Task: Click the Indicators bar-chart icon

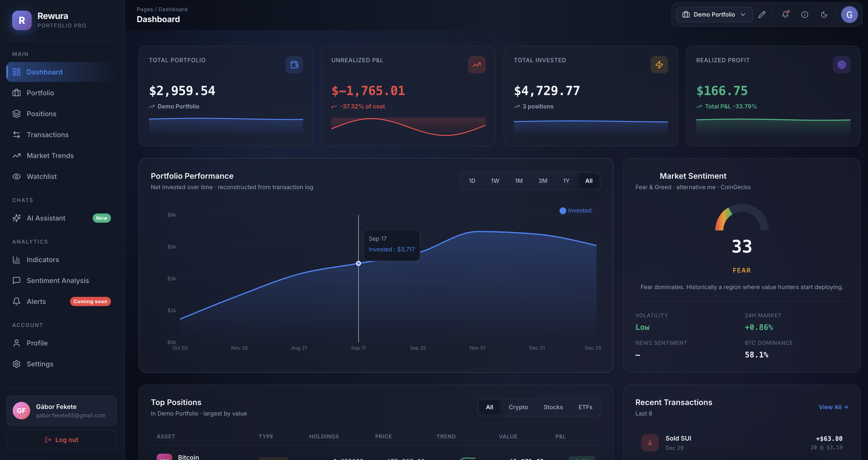Action: [17, 260]
